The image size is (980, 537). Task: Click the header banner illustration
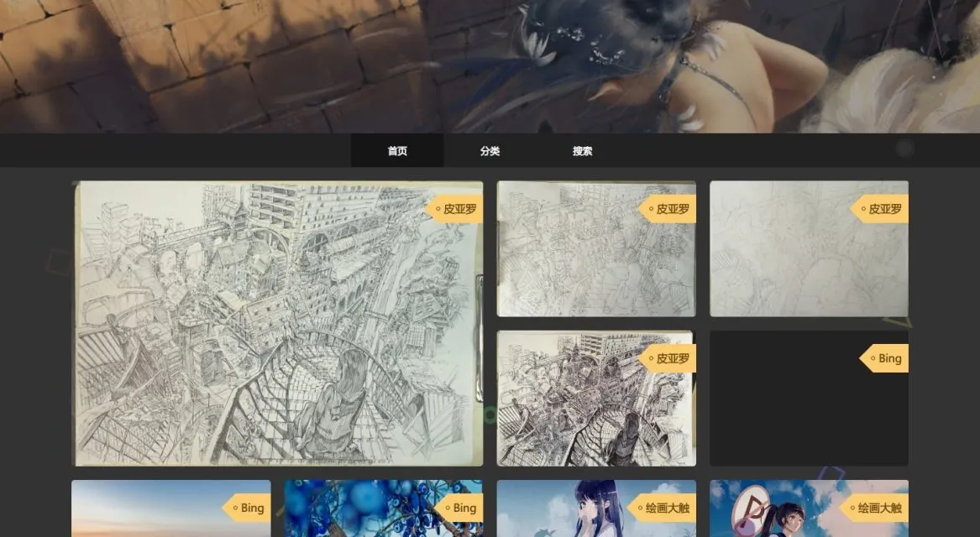tap(490, 65)
